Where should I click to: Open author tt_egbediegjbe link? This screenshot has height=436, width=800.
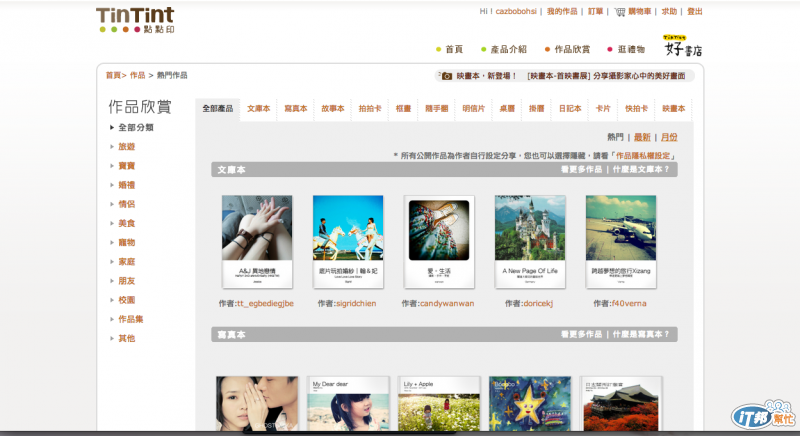tap(265, 303)
